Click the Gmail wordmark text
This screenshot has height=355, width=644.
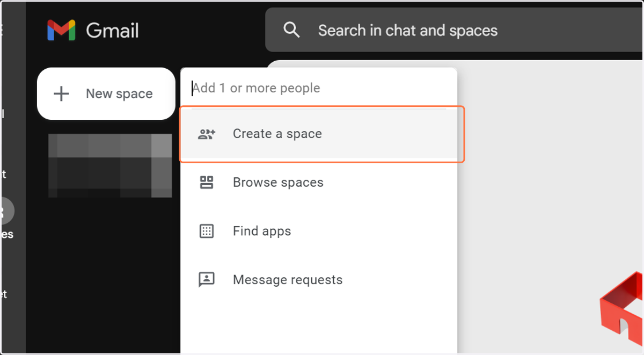coord(113,31)
